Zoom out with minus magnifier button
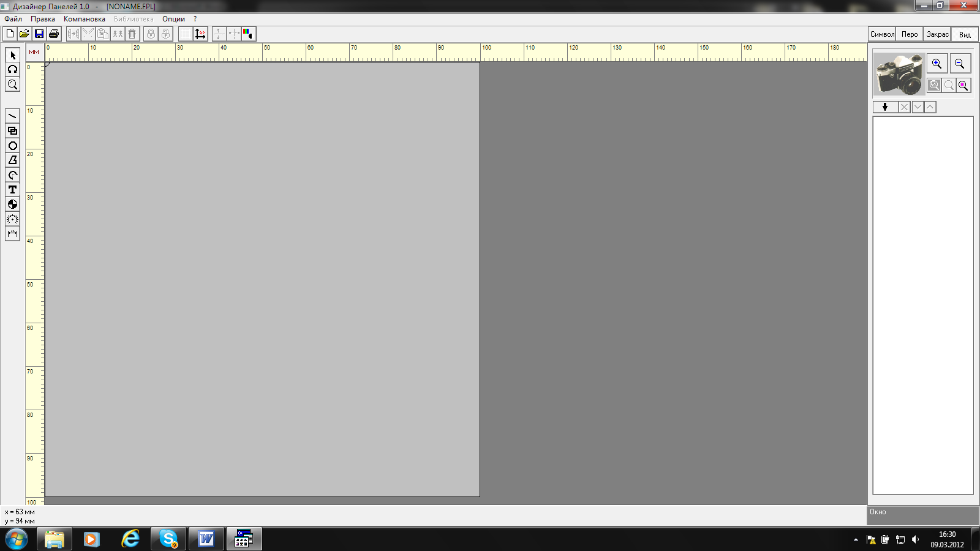The height and width of the screenshot is (551, 980). 960,64
